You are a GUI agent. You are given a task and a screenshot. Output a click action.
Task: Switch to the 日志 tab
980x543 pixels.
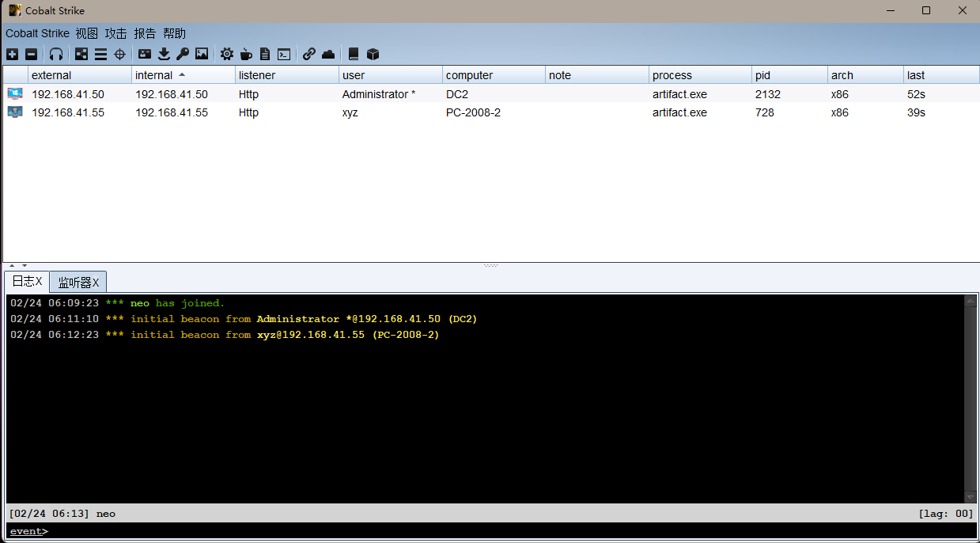pyautogui.click(x=27, y=282)
